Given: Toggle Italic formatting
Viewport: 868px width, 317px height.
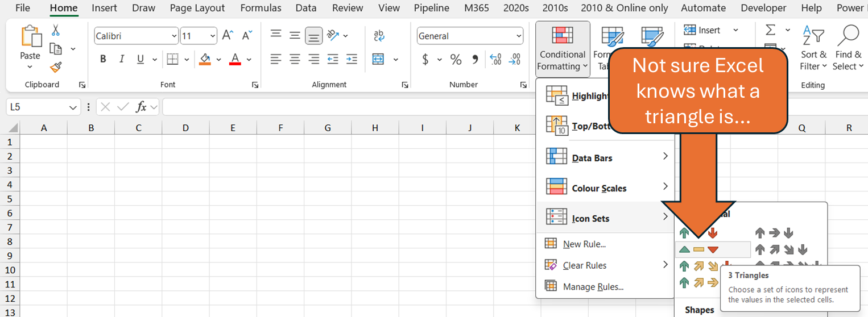Looking at the screenshot, I should [121, 59].
